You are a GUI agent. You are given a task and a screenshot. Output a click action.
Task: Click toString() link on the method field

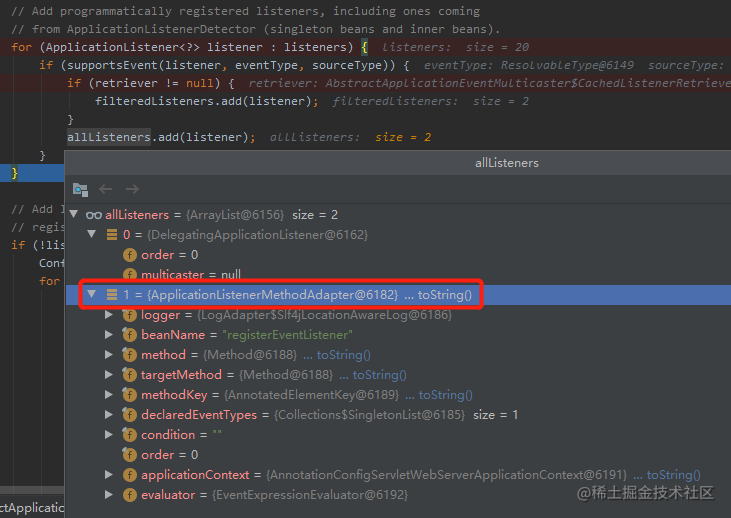(344, 355)
